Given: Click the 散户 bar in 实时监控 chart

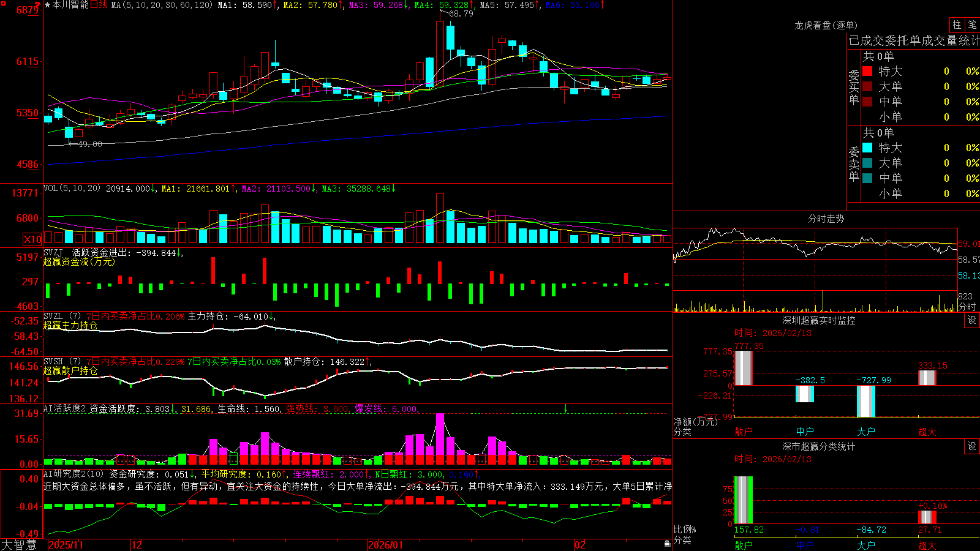Looking at the screenshot, I should (743, 367).
